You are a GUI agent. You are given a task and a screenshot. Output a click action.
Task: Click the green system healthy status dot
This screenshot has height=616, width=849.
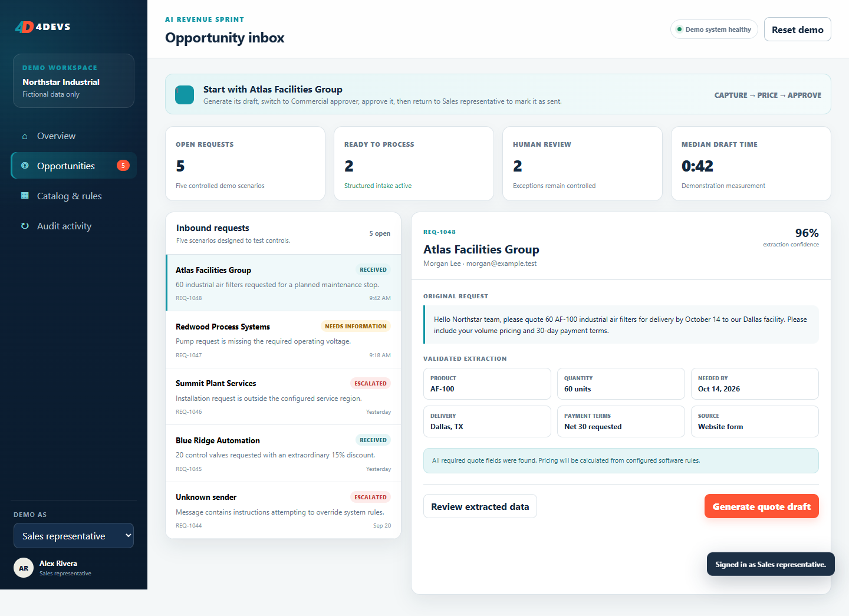coord(679,29)
